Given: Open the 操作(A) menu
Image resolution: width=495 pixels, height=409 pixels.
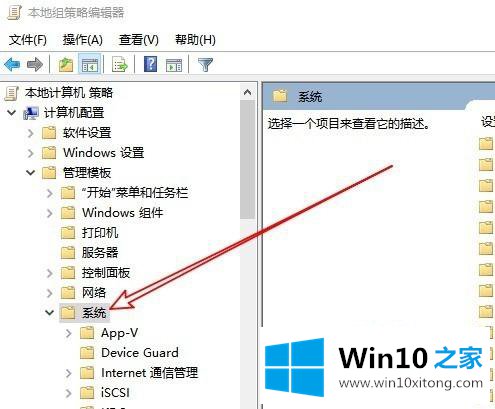Looking at the screenshot, I should point(83,40).
